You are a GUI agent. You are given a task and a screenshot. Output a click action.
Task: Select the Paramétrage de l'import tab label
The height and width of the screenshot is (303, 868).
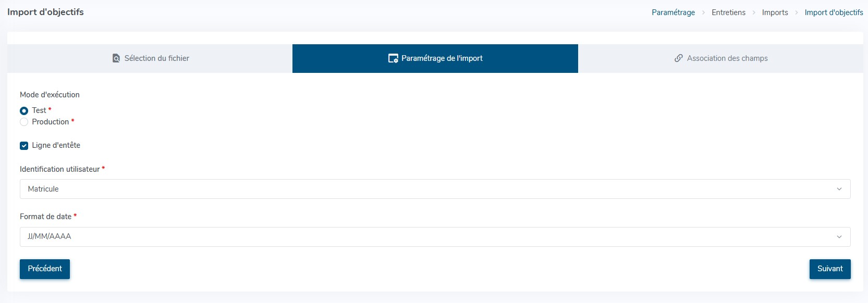coord(442,58)
